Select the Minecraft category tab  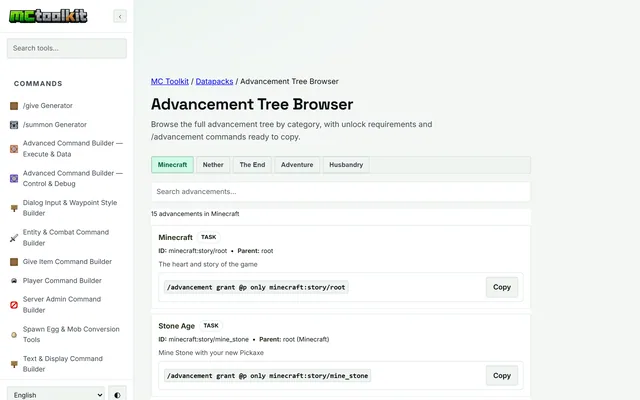click(x=172, y=165)
